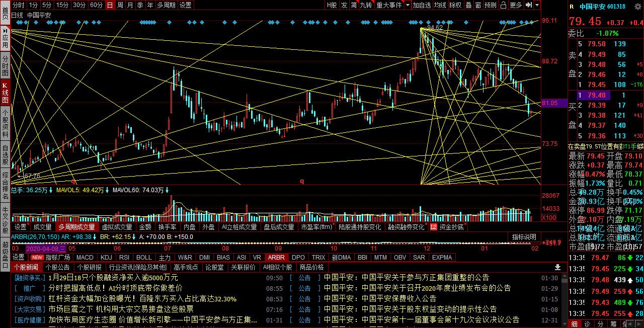This screenshot has height=328, width=644.
Task: Switch to KDJ indicator tab
Action: [x=106, y=258]
